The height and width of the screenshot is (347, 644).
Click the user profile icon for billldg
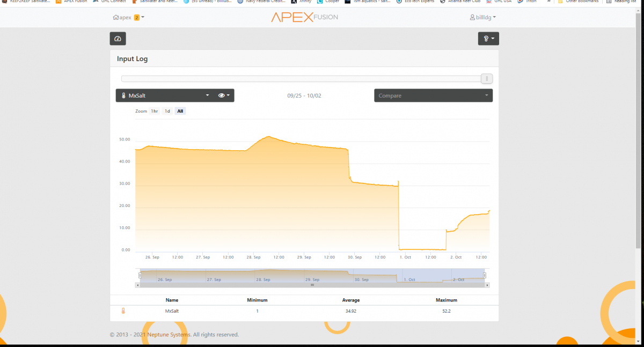[472, 17]
